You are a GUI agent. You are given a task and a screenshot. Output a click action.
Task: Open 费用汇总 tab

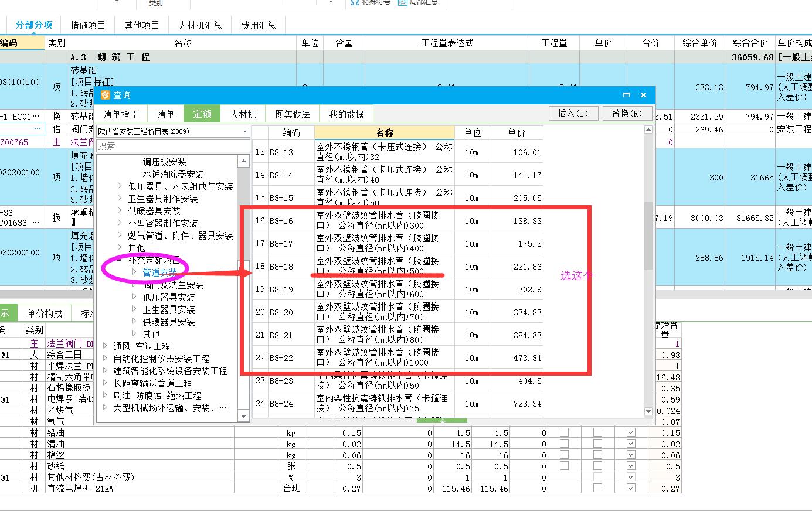(259, 25)
